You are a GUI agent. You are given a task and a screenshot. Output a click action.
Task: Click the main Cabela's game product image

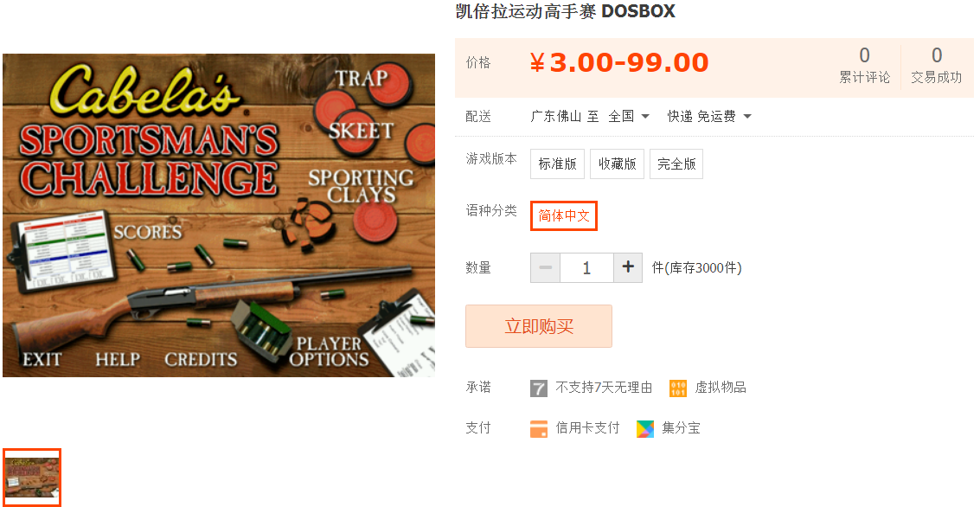point(219,215)
